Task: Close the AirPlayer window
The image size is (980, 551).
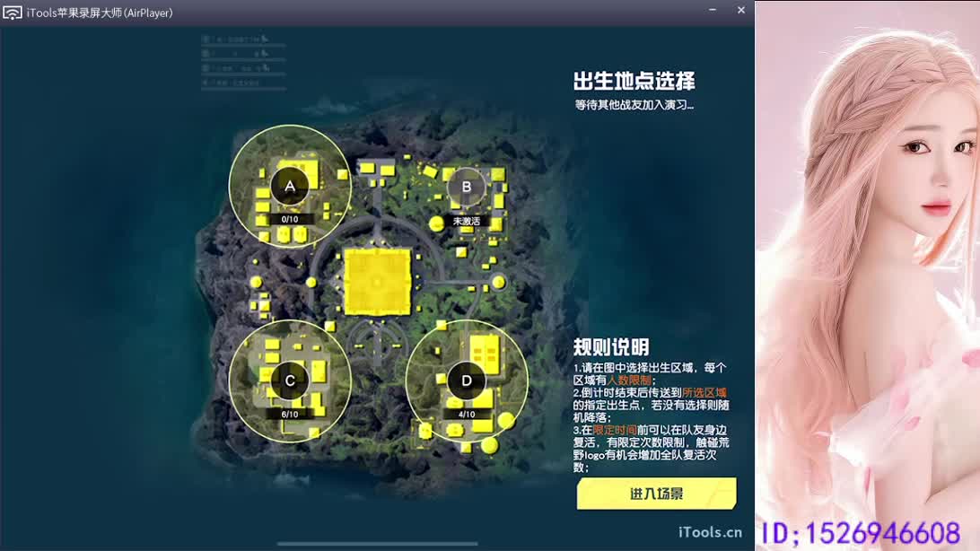Action: tap(741, 10)
